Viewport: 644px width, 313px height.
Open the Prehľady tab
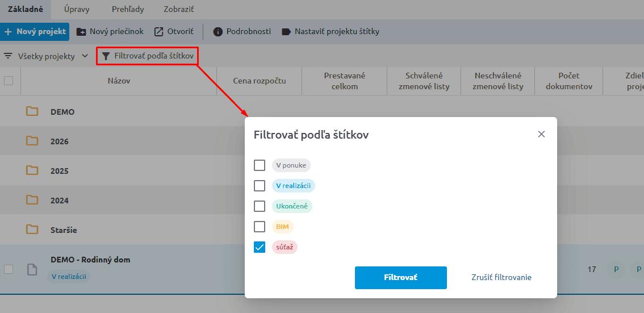128,9
